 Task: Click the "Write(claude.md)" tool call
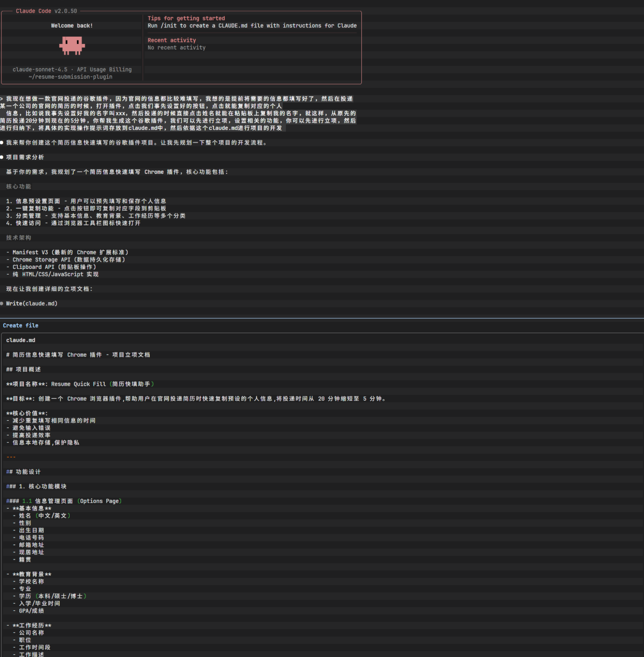click(x=32, y=304)
